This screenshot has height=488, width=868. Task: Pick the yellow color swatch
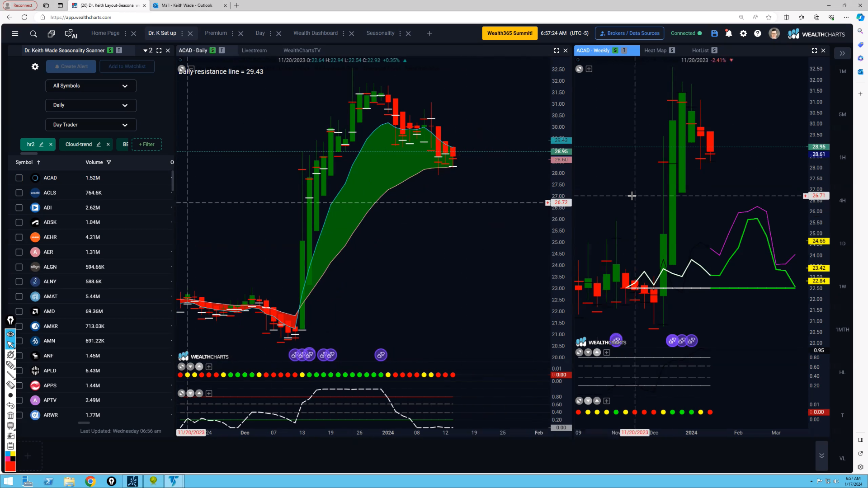tap(13, 454)
